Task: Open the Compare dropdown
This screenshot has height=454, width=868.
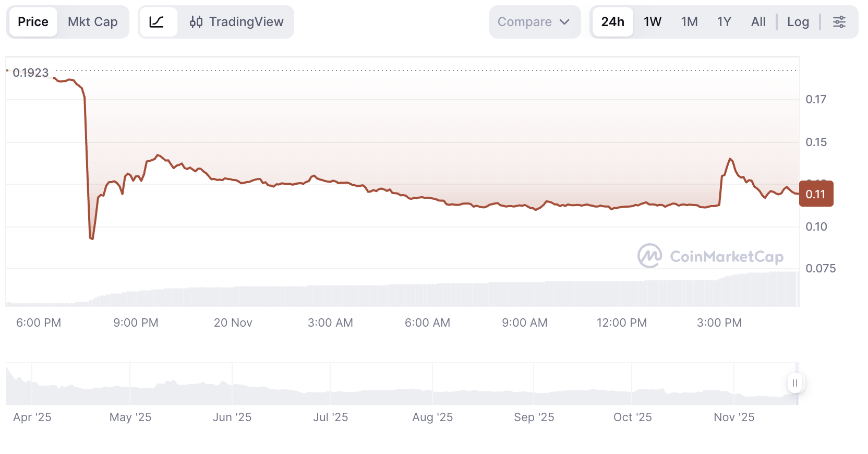Action: (525, 21)
